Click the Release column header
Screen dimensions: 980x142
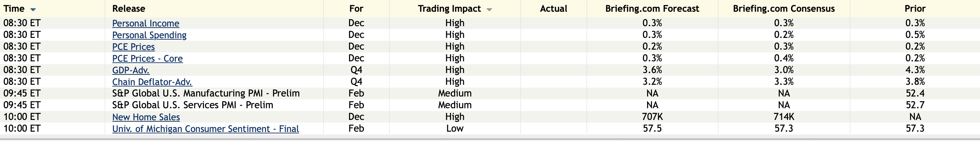pos(129,9)
